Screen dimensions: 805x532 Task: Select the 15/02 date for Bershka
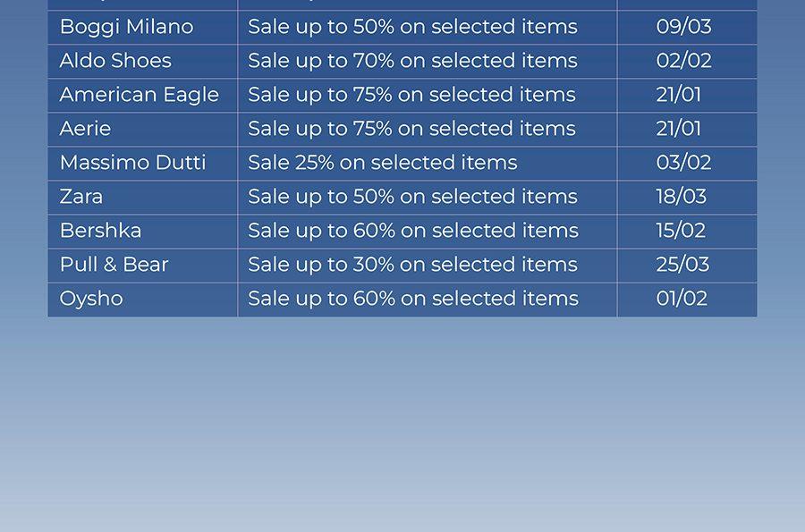tap(681, 231)
